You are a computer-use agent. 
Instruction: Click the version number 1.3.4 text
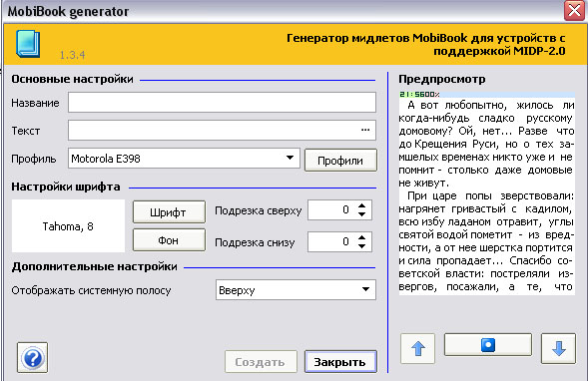pyautogui.click(x=72, y=55)
